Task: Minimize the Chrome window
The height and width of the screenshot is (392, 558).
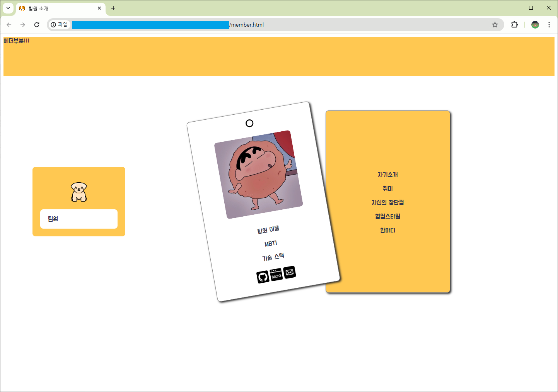Action: [x=513, y=8]
